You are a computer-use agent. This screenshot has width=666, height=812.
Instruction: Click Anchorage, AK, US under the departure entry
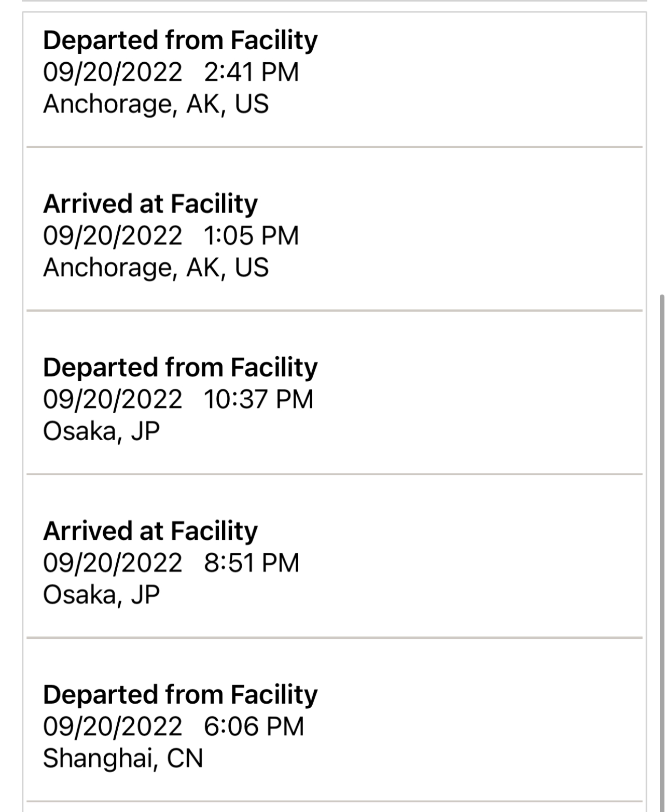pyautogui.click(x=156, y=104)
